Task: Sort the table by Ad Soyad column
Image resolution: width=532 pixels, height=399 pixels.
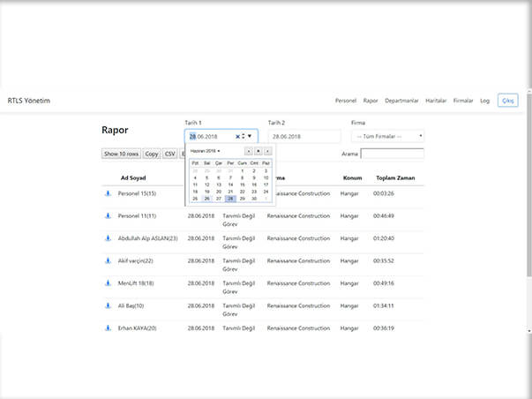Action: (133, 178)
